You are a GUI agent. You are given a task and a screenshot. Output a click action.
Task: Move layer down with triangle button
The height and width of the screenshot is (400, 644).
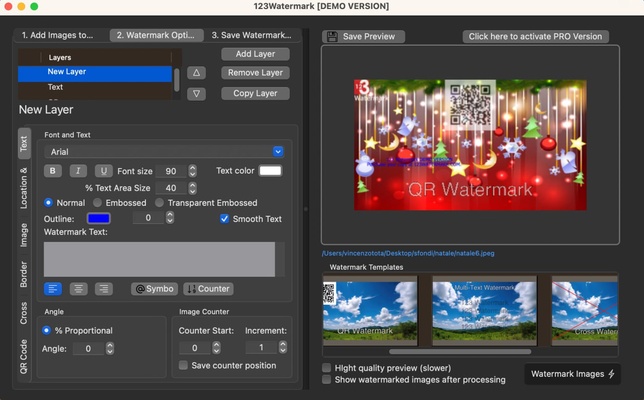(x=196, y=94)
